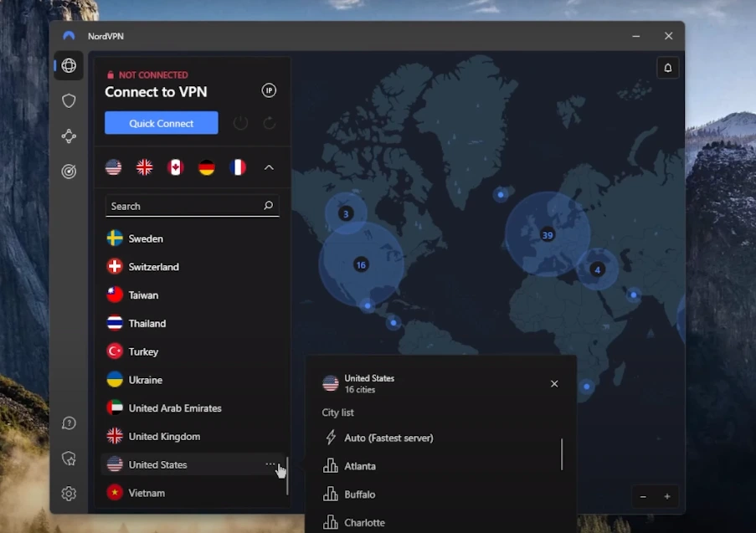Connect via the Germany flag shortcut
756x533 pixels.
(206, 167)
